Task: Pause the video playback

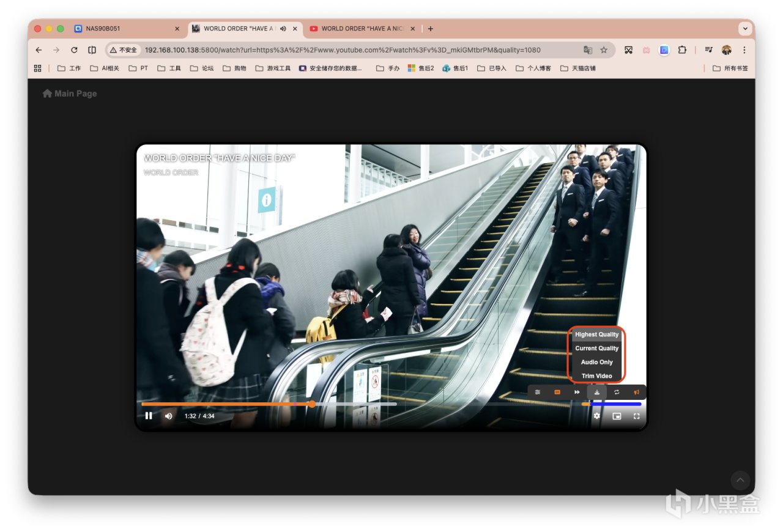Action: (x=149, y=416)
